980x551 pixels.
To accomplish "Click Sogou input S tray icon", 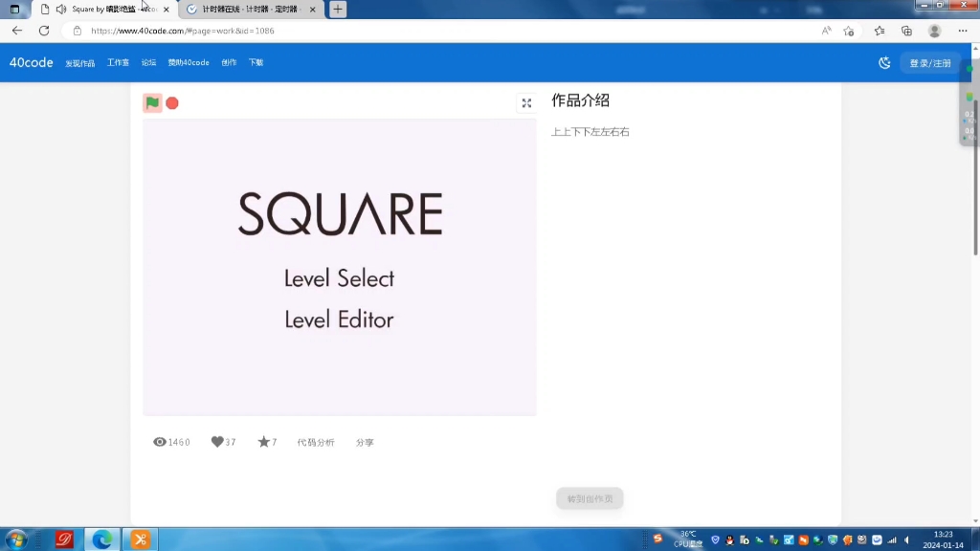I will 657,539.
